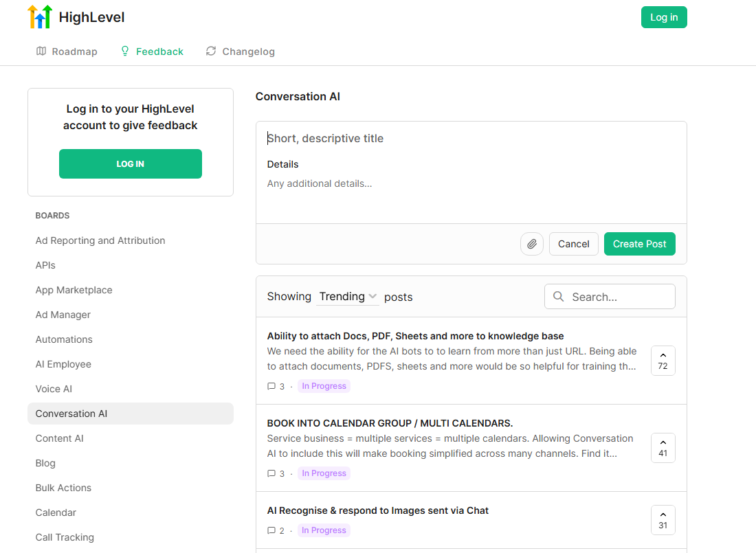The image size is (756, 553).
Task: Click the Cancel button
Action: [x=573, y=244]
